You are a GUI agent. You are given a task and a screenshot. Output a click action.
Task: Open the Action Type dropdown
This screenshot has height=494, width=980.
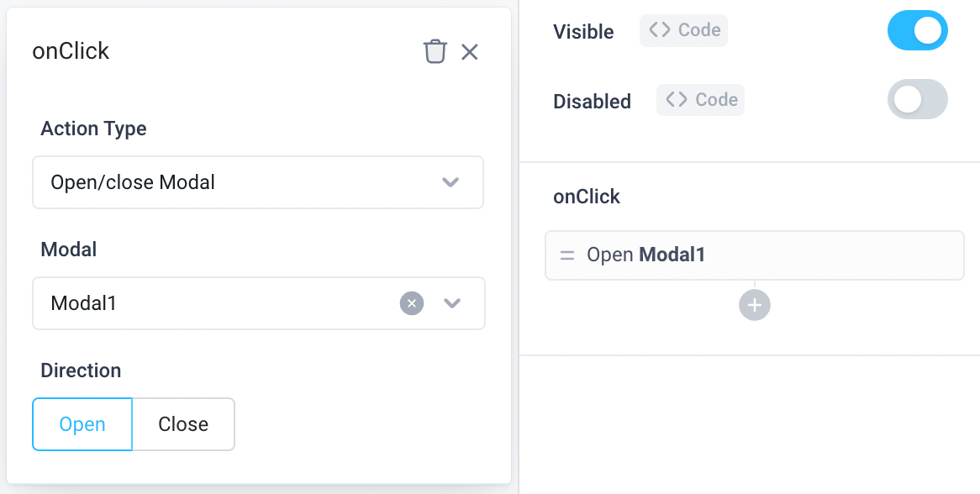click(258, 182)
